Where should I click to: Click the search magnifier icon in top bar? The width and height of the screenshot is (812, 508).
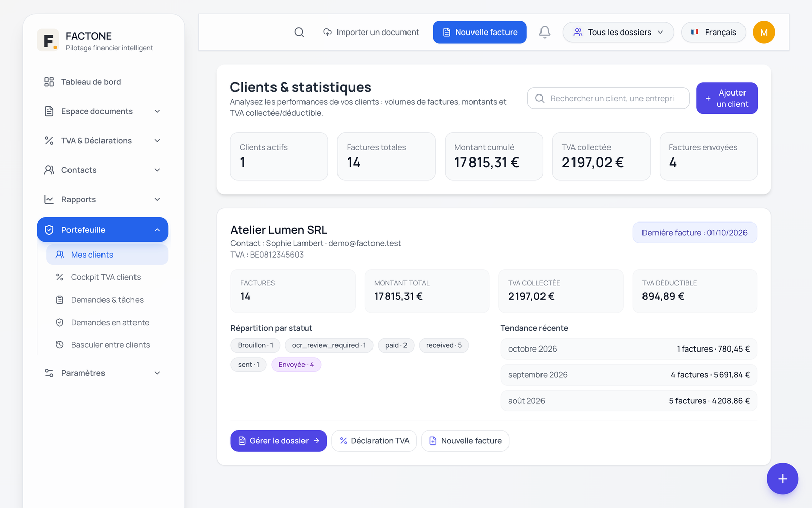[299, 32]
